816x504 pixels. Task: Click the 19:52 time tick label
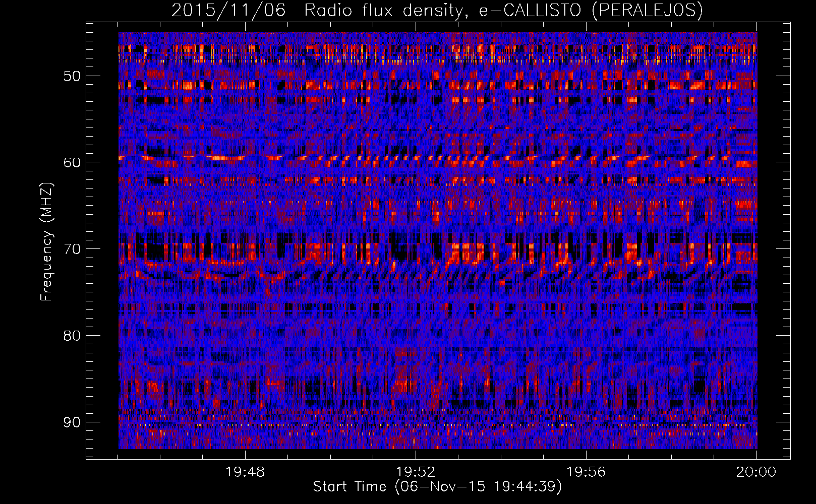pyautogui.click(x=416, y=472)
